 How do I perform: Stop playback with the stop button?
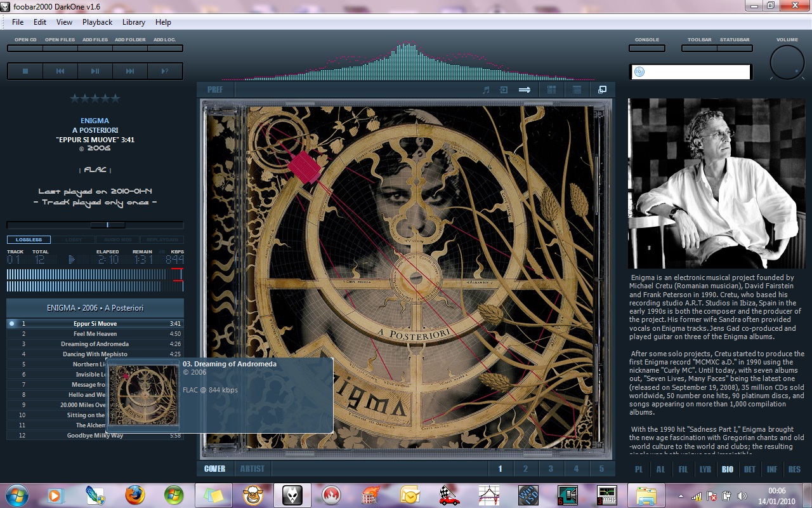(25, 71)
